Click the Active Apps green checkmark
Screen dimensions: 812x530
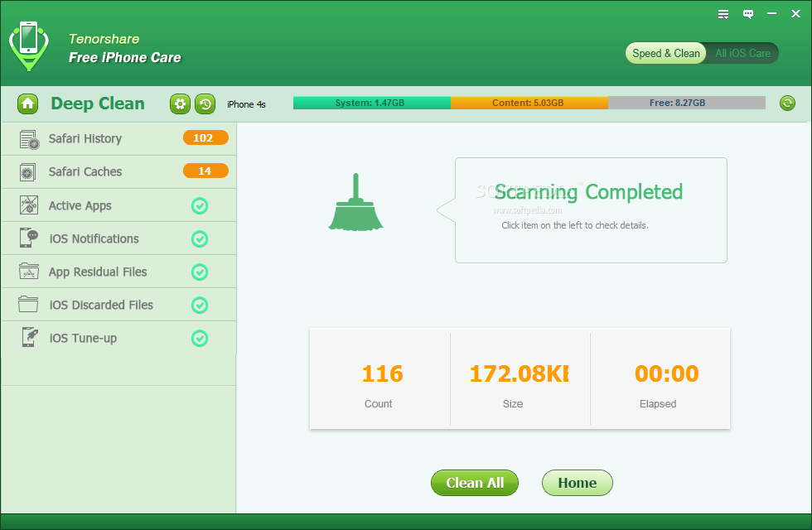point(200,206)
